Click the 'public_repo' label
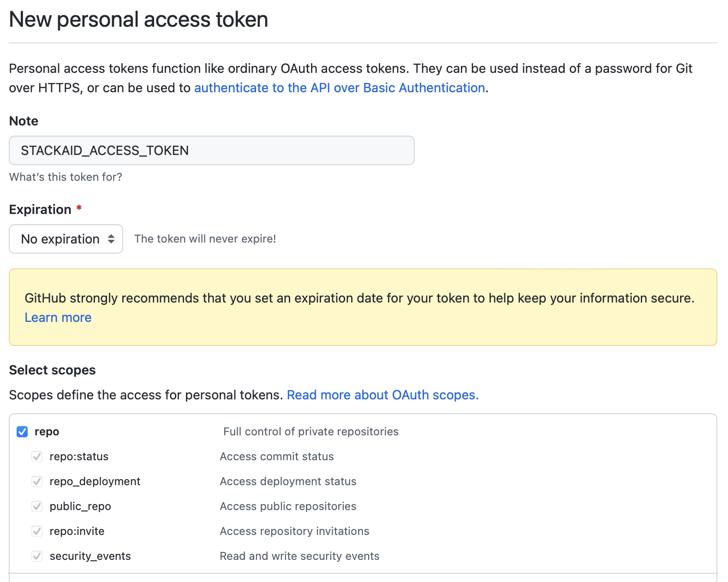This screenshot has width=728, height=582. [x=80, y=506]
